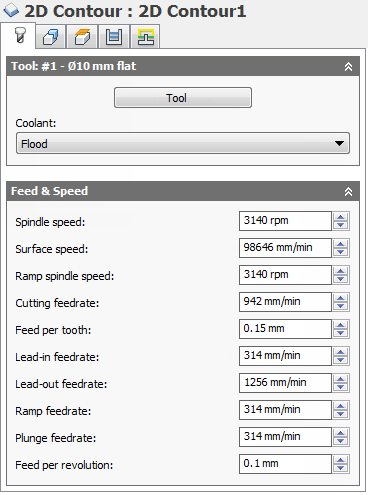Increase Surface speed with stepper arrow
This screenshot has width=368, height=495.
(341, 244)
